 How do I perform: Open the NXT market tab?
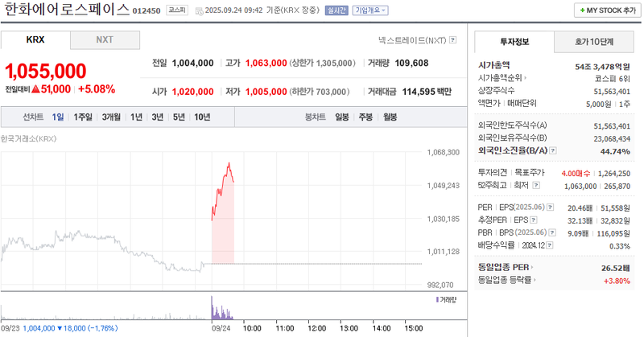(105, 40)
